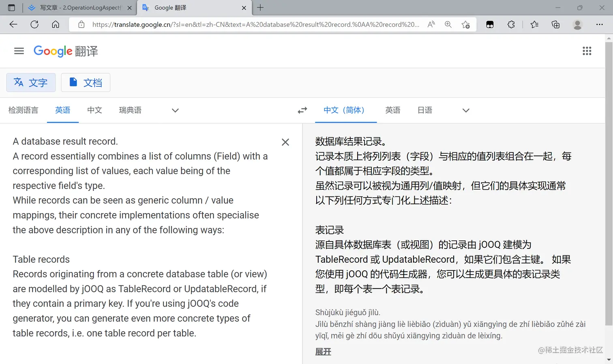This screenshot has height=364, width=613.
Task: Open the Google apps grid
Action: 587,51
